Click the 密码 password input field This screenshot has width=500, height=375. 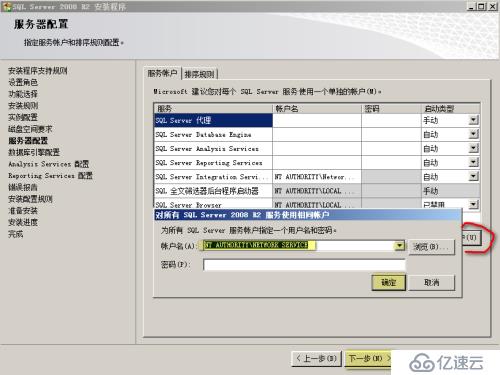304,265
